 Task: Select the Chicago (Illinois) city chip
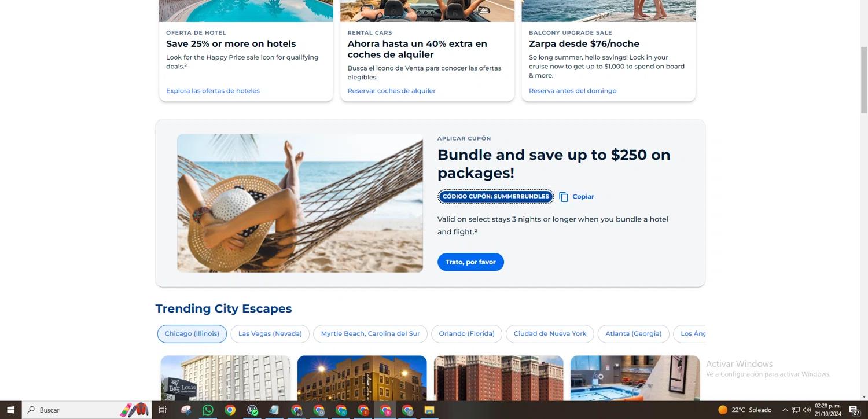coord(192,334)
